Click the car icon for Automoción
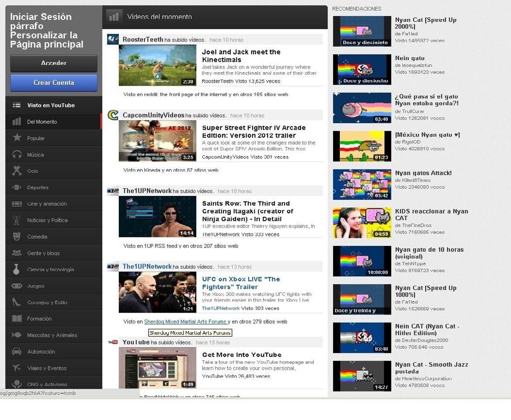Screen dimensions: 511x420 point(17,351)
